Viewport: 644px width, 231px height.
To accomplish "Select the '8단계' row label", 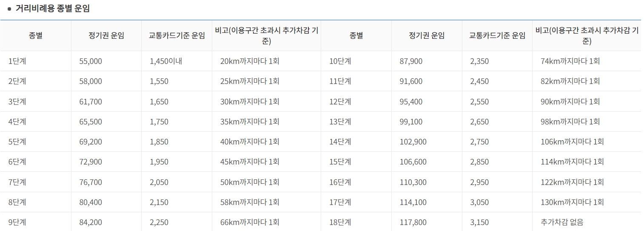I will coord(17,202).
